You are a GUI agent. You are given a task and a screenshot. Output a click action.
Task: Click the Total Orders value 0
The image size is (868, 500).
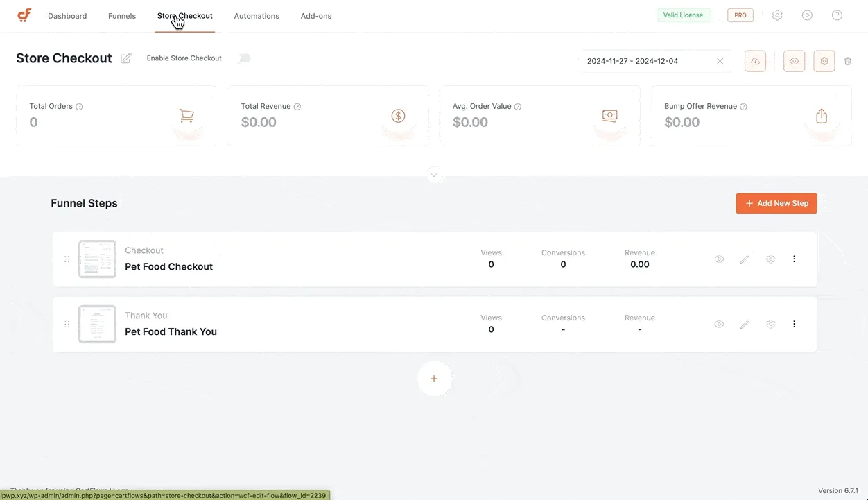33,122
